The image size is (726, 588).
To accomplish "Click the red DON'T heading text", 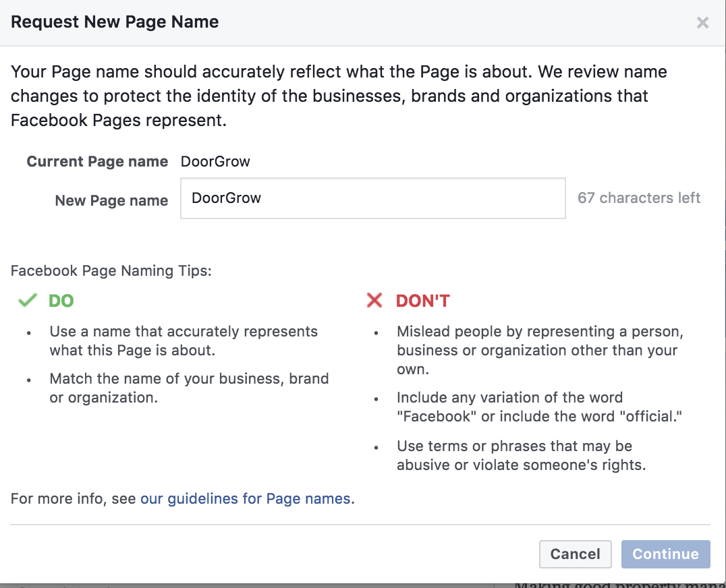I will [422, 301].
